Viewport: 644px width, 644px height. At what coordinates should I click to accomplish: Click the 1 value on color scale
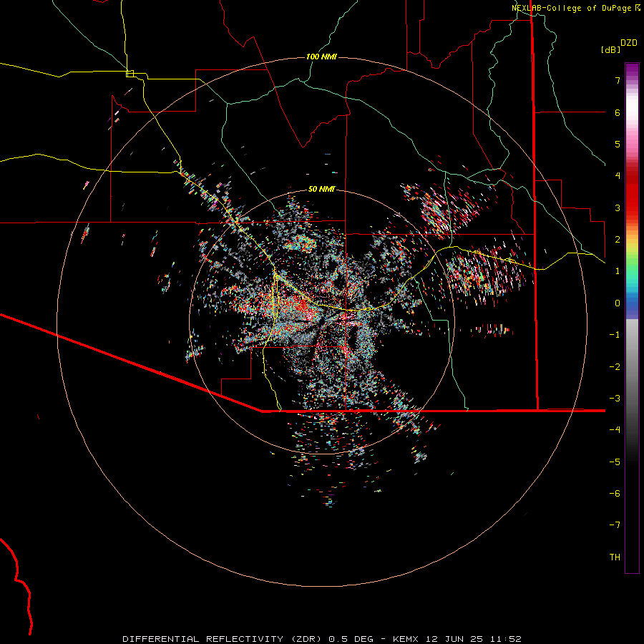618,271
